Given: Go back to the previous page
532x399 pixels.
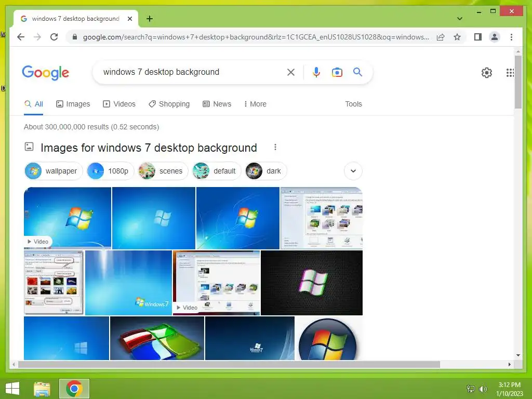Looking at the screenshot, I should pos(21,37).
